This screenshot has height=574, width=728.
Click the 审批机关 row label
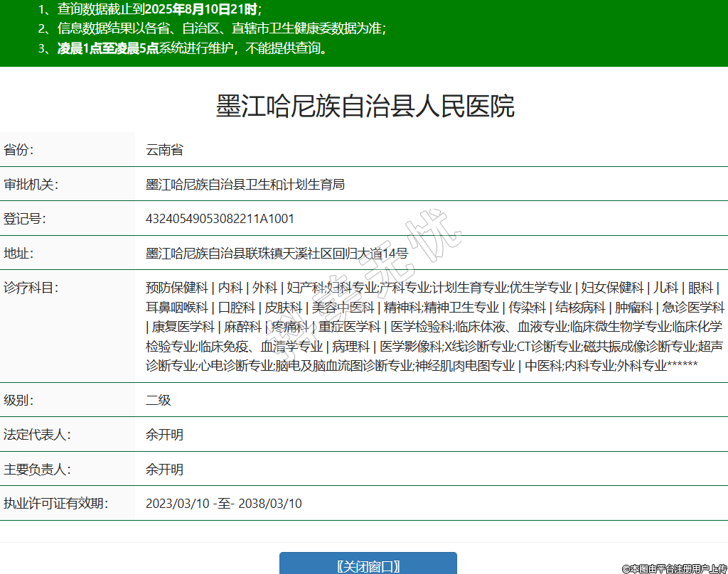(31, 185)
